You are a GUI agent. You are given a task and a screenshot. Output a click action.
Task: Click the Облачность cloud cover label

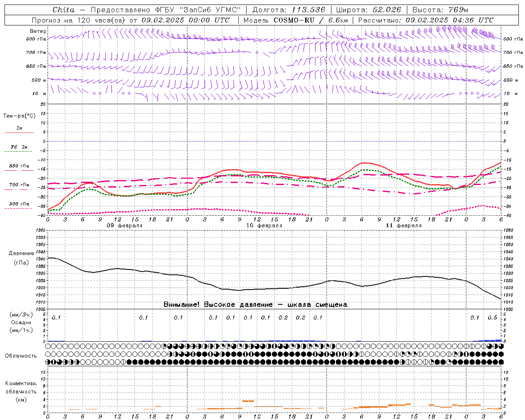21,356
